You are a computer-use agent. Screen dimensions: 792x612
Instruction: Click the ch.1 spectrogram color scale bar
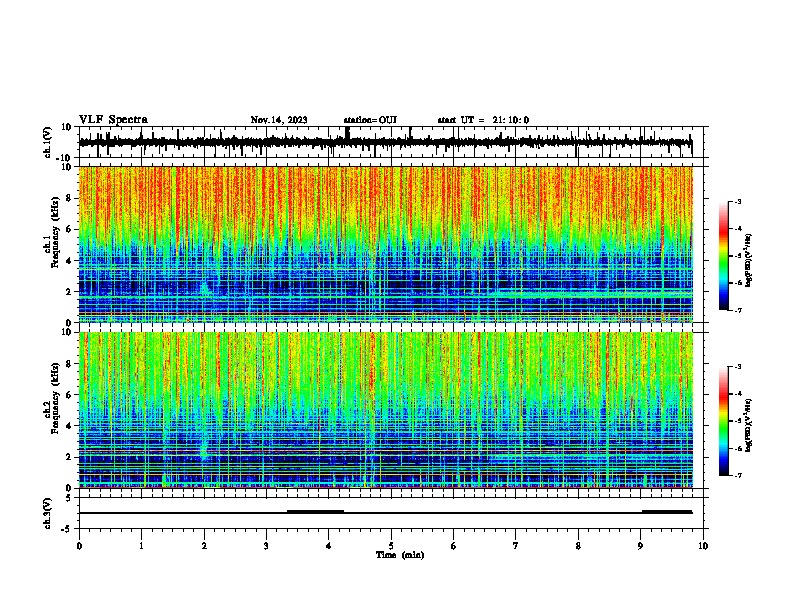(x=724, y=256)
